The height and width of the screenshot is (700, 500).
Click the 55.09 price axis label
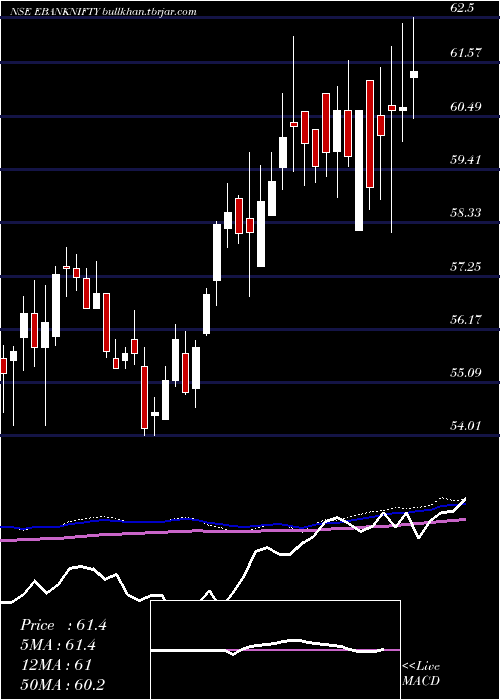coord(466,372)
